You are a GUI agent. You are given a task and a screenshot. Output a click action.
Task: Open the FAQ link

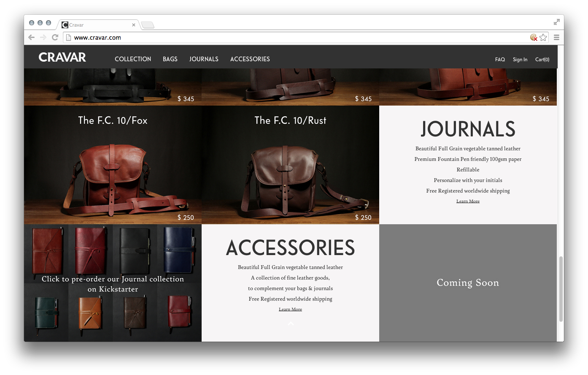[500, 60]
